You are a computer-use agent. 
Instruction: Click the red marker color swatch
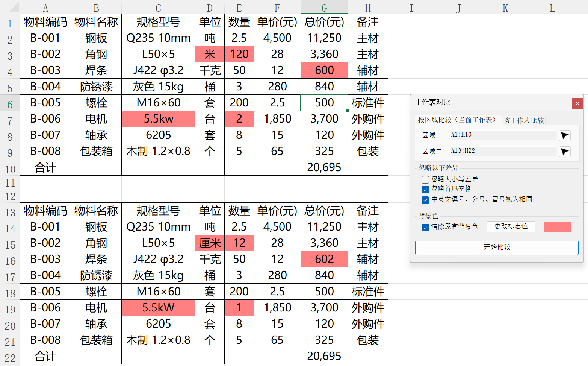558,226
